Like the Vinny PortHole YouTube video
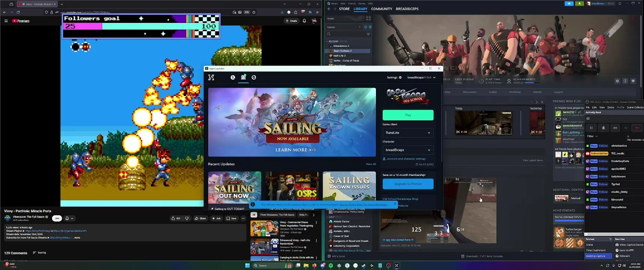 point(176,218)
